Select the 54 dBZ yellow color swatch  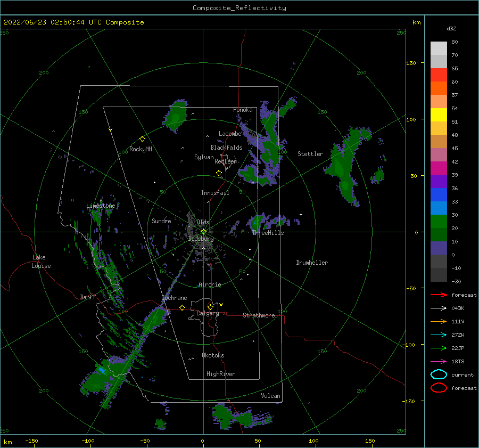tap(439, 115)
